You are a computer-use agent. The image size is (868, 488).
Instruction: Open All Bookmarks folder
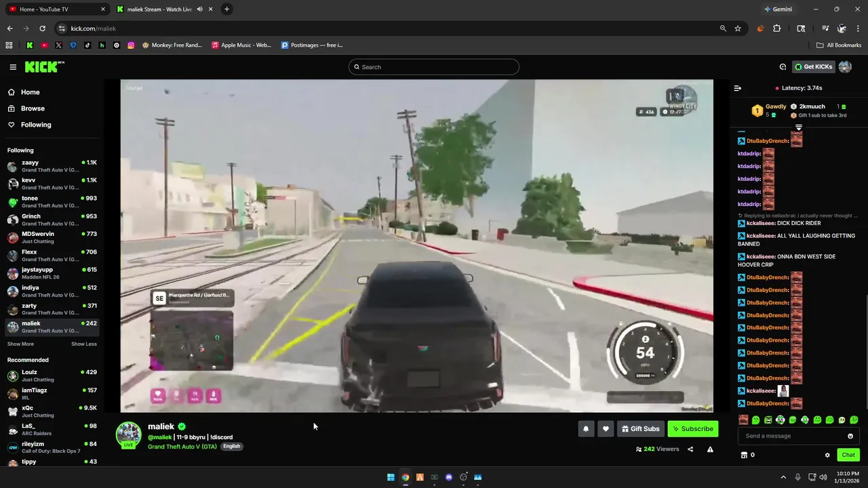pyautogui.click(x=839, y=45)
